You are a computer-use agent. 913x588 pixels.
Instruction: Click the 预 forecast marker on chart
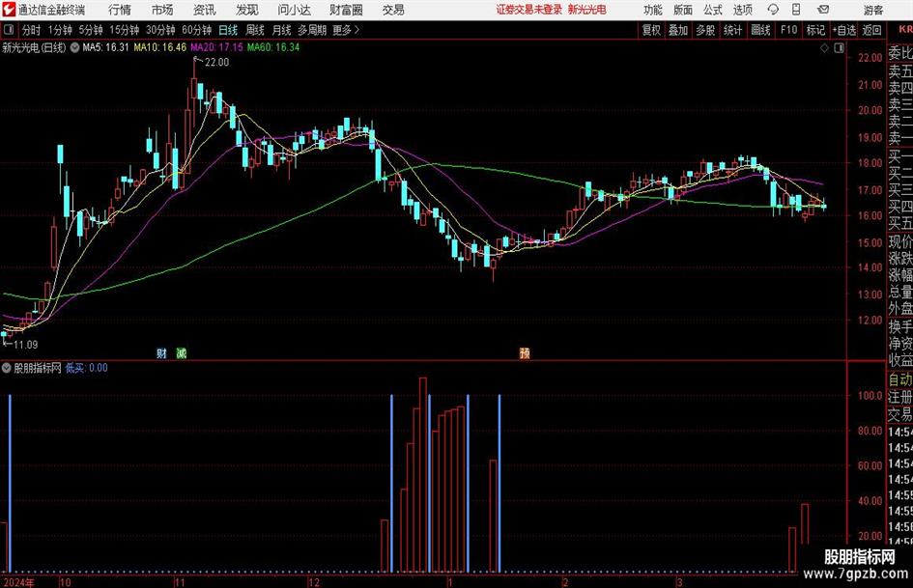525,353
